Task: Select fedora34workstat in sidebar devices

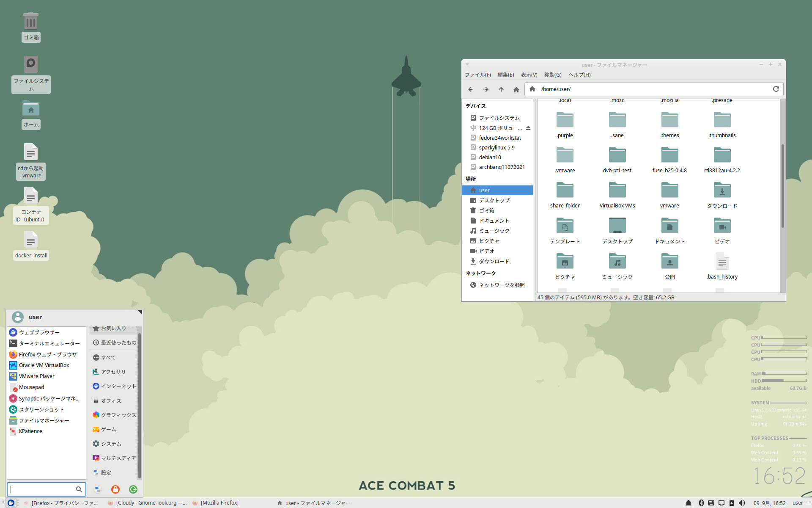Action: [497, 138]
